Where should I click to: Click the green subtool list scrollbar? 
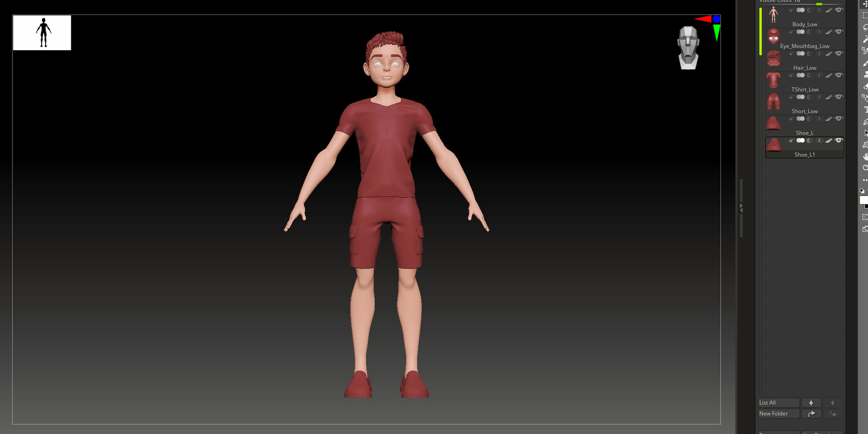[x=760, y=31]
